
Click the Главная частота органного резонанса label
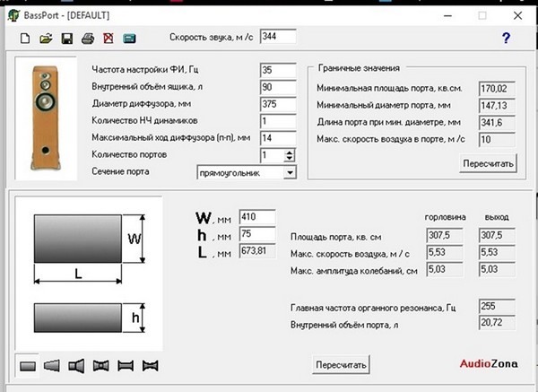tap(373, 308)
